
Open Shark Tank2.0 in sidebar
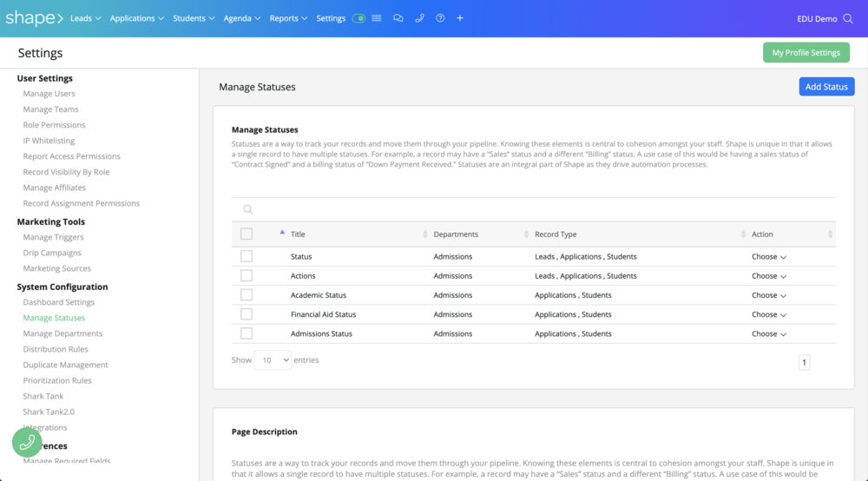(x=49, y=412)
